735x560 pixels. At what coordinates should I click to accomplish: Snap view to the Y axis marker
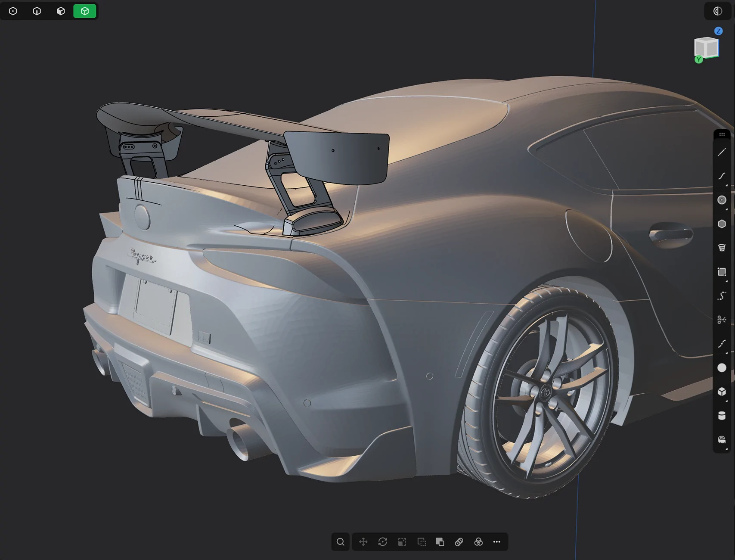pos(699,59)
